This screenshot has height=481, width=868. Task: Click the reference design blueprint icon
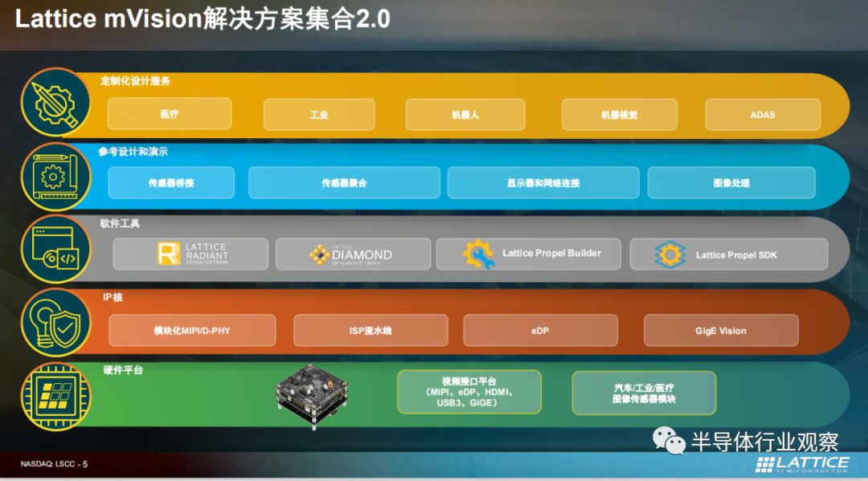pos(55,177)
